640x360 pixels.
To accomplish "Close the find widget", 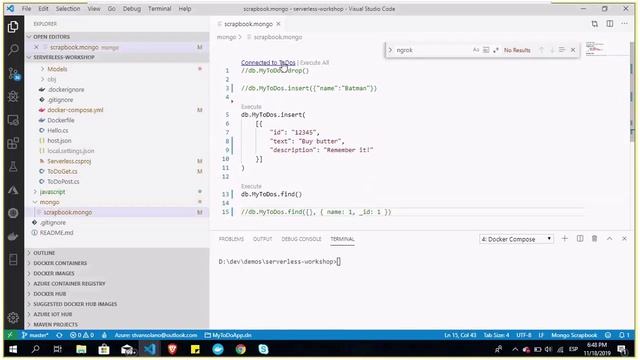I will coord(573,50).
